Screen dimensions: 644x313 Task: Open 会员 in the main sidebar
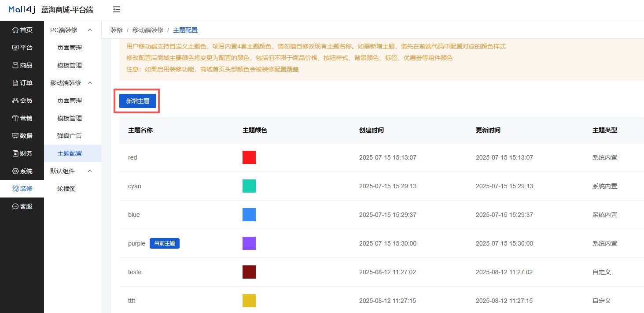22,101
